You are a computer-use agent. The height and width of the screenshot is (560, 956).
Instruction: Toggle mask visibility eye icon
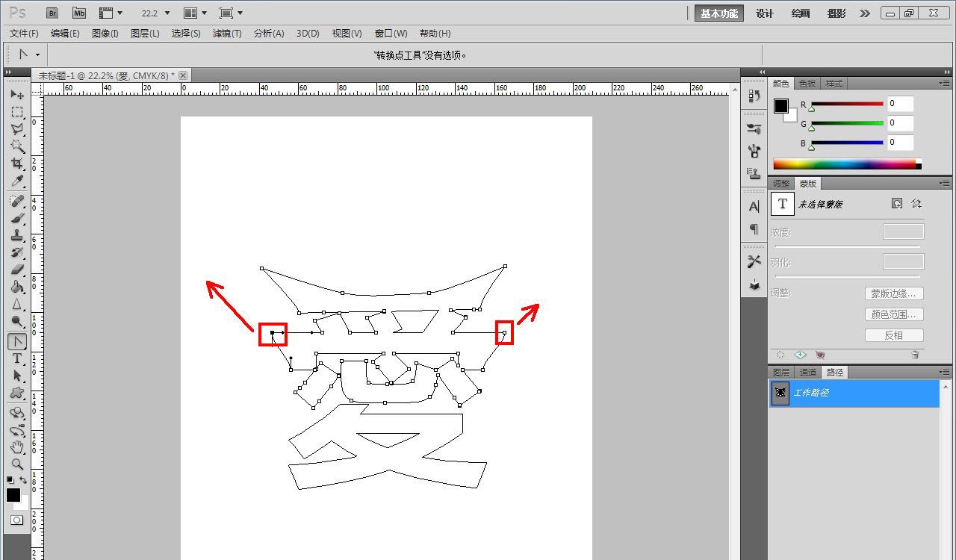pyautogui.click(x=820, y=355)
